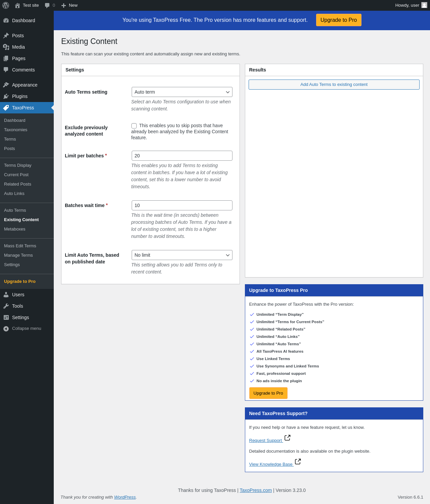This screenshot has height=504, width=430.
Task: Click the Collapse menu arrow icon
Action: tap(6, 329)
